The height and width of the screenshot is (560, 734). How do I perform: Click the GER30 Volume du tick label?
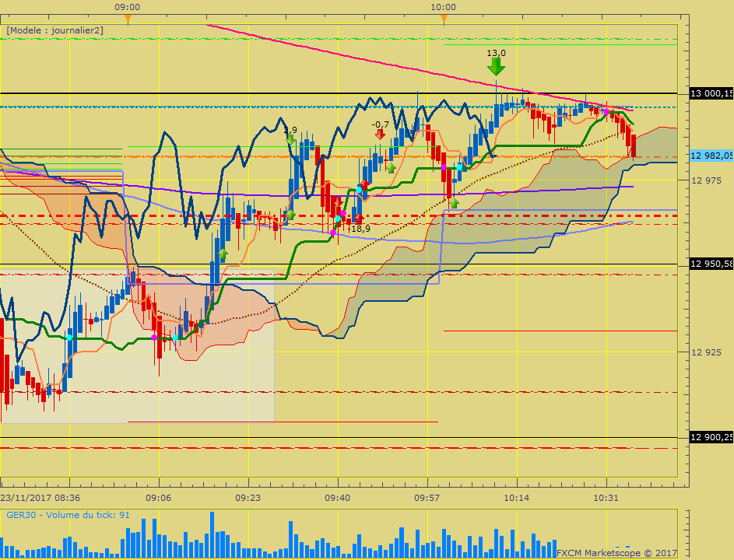(68, 515)
